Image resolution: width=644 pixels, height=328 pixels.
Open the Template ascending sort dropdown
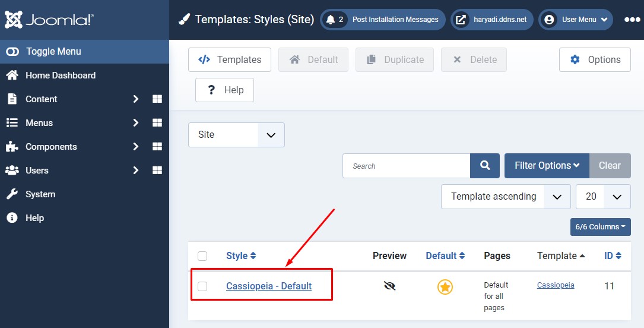pyautogui.click(x=505, y=197)
